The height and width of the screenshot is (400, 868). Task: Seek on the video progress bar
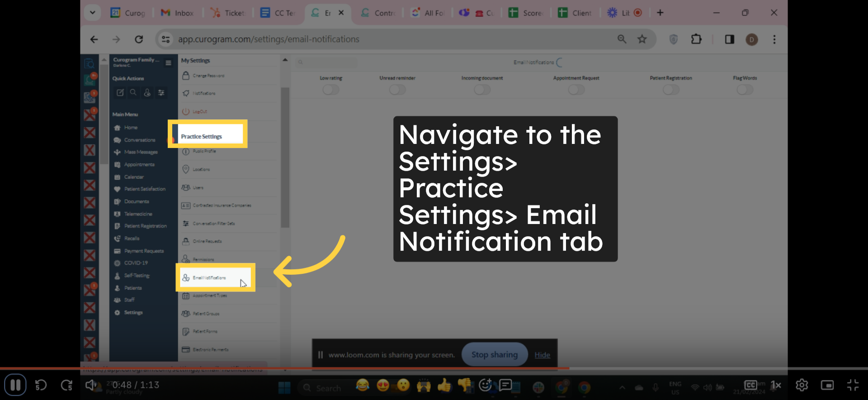(x=434, y=368)
